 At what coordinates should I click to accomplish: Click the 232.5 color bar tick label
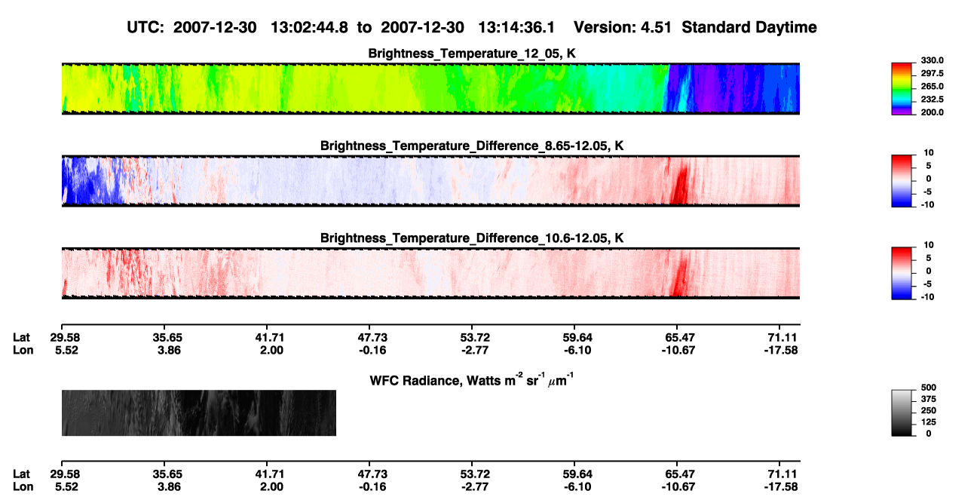[933, 99]
